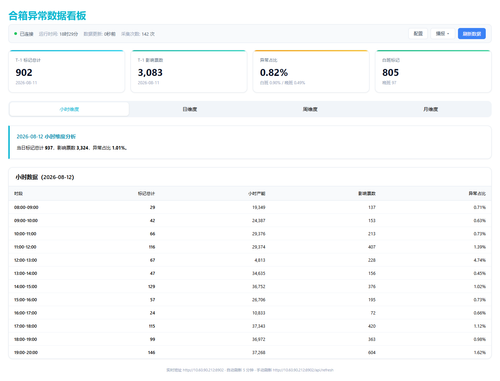Click the 合箱异常数据看板 page title
The height and width of the screenshot is (381, 500).
click(47, 16)
